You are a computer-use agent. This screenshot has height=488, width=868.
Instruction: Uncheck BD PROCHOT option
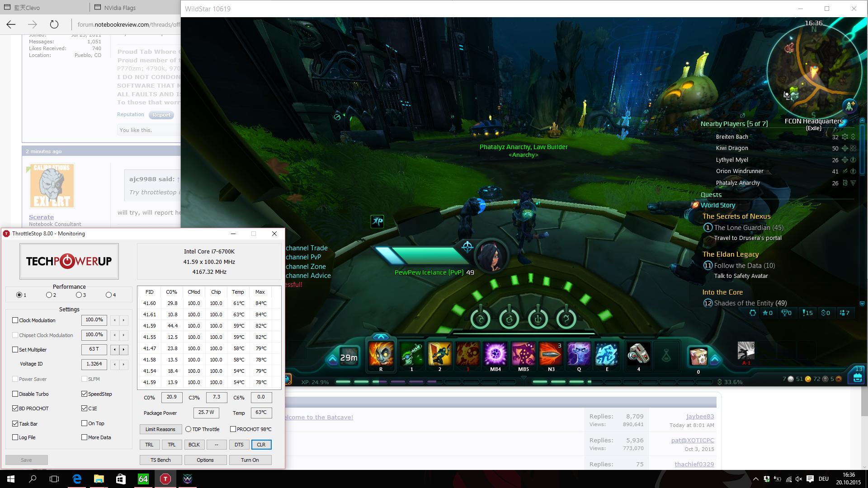coord(15,408)
